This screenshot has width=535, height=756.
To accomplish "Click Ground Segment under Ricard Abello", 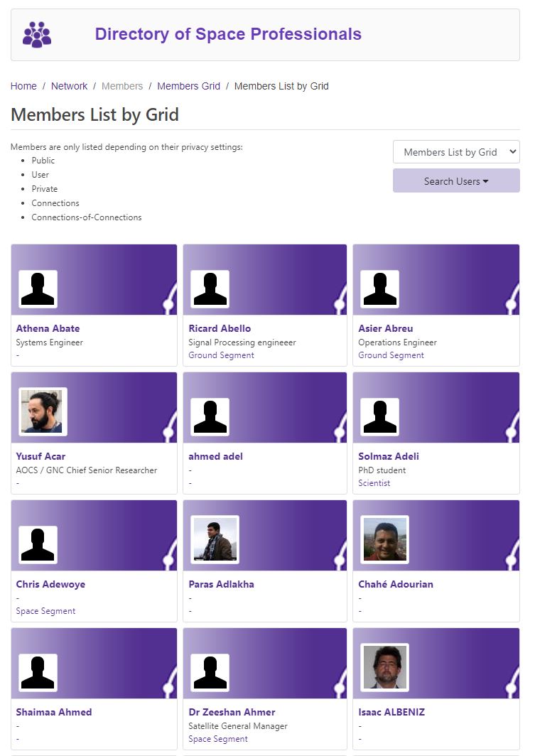I will tap(221, 355).
